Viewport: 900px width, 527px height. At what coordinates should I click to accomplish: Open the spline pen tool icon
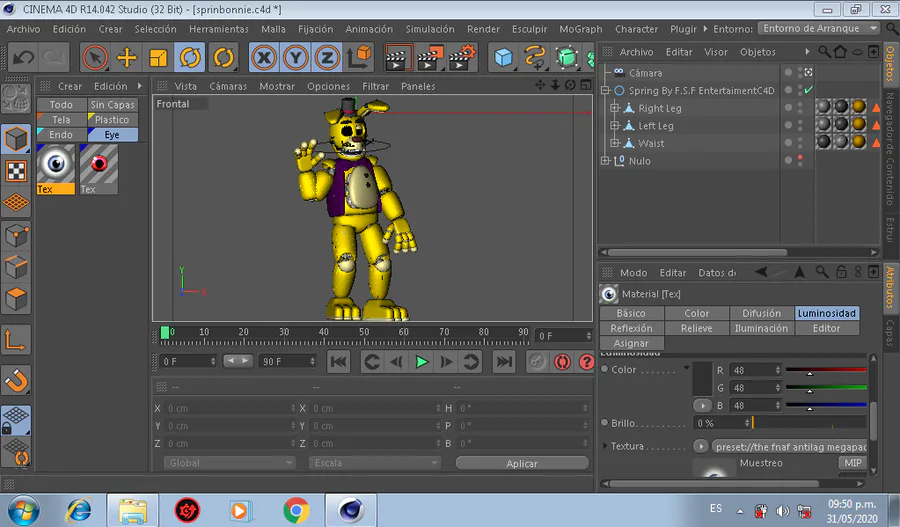click(x=535, y=57)
